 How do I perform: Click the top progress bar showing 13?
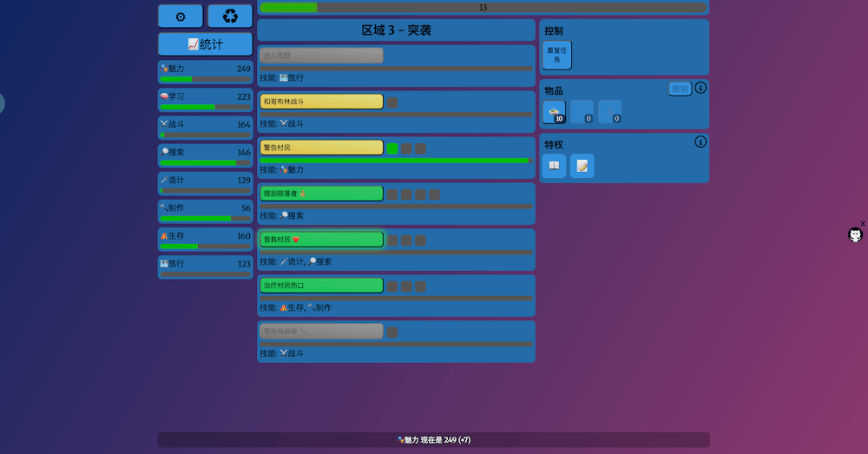(483, 8)
